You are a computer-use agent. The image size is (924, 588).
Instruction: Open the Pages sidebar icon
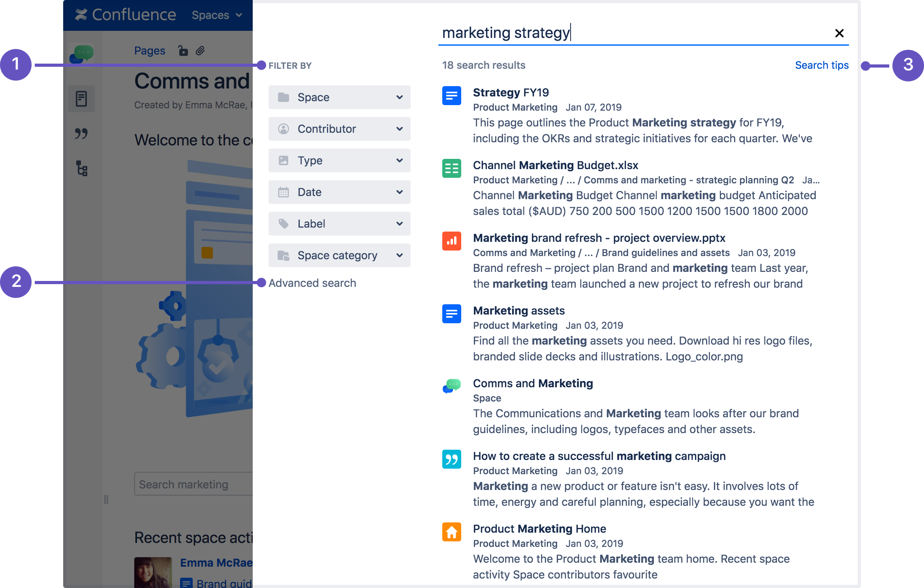81,98
